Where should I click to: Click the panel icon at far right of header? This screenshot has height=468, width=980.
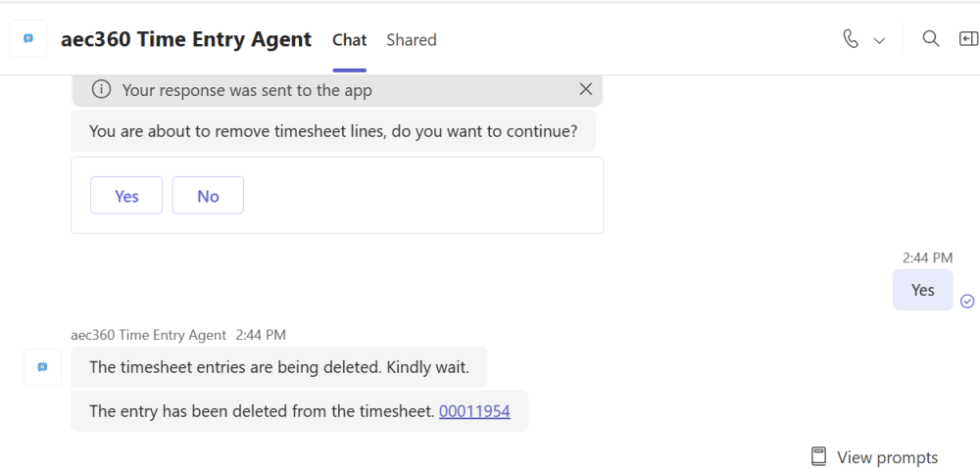click(x=968, y=39)
